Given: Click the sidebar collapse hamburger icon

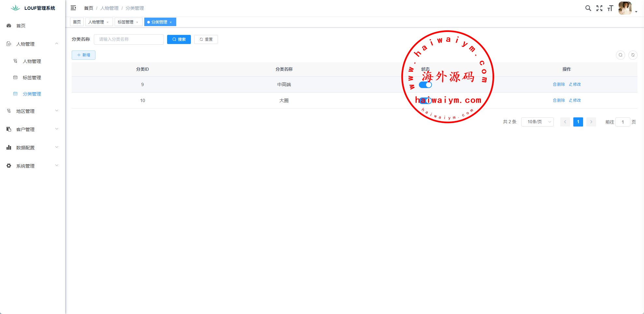Looking at the screenshot, I should click(73, 8).
